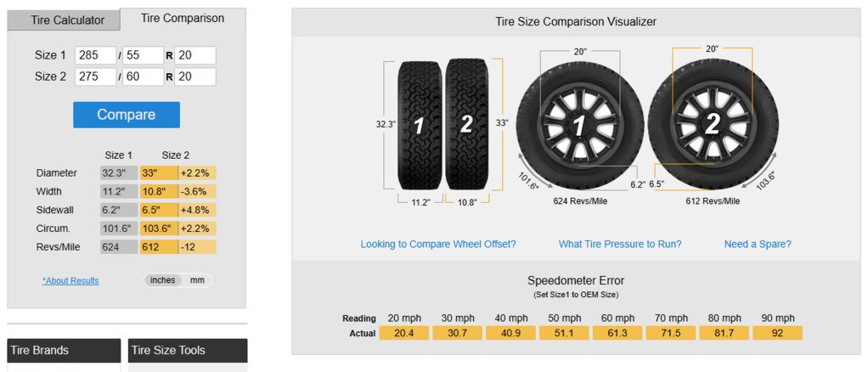This screenshot has height=372, width=868.
Task: Click the Size 1 width field showing 285
Action: coord(96,55)
